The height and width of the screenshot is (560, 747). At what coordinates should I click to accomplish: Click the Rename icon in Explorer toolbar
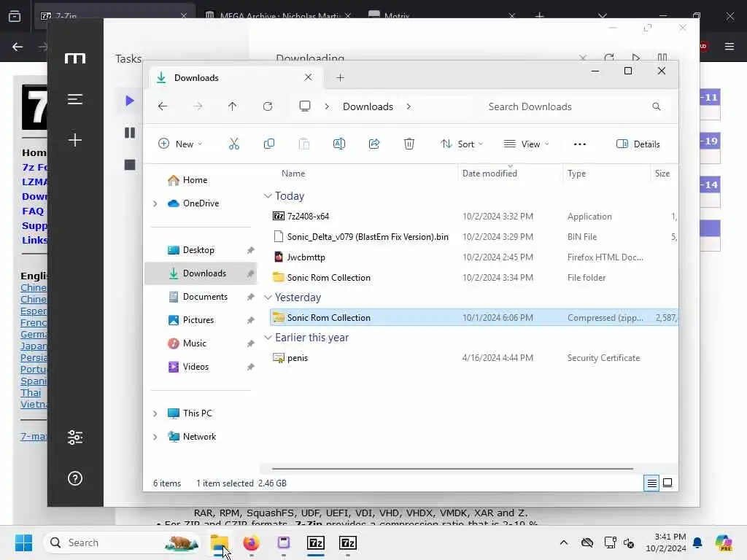click(x=338, y=144)
